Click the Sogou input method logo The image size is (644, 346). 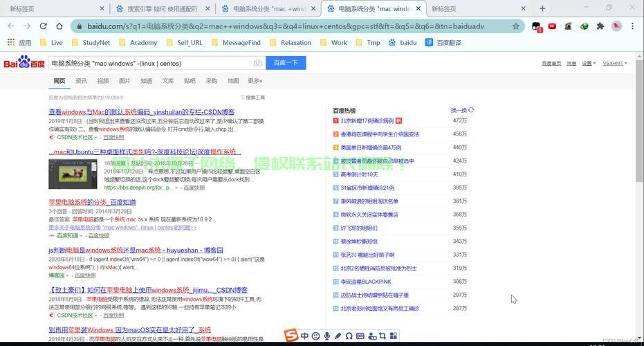(x=291, y=336)
